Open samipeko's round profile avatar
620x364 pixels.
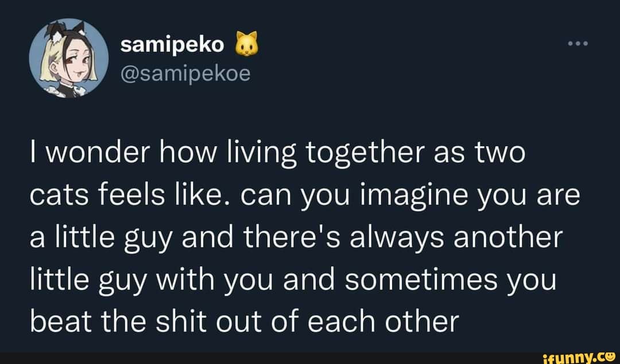(69, 58)
